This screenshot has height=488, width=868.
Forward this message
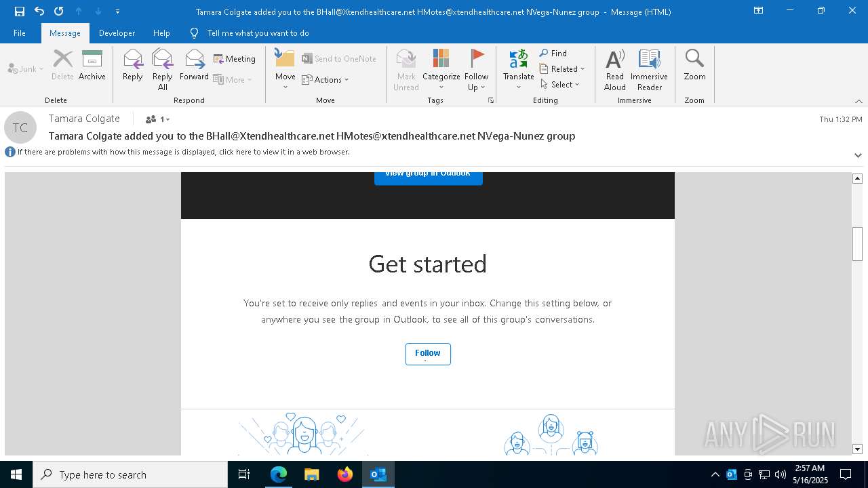tap(194, 66)
